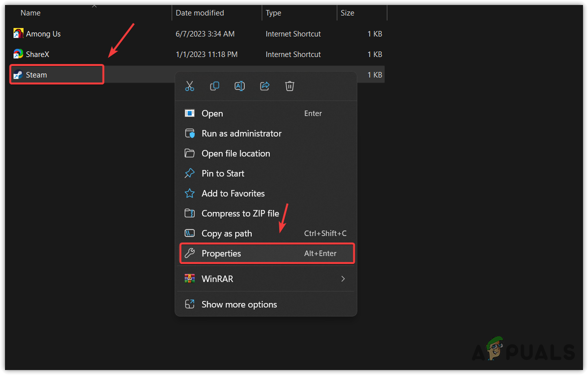Click the 1/1/2023 11:18 PM date cell

[207, 54]
